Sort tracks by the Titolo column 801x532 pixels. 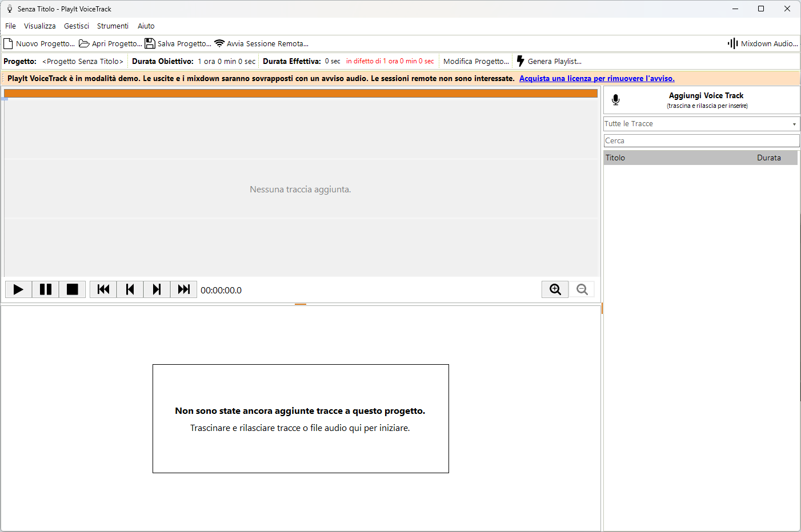[615, 158]
